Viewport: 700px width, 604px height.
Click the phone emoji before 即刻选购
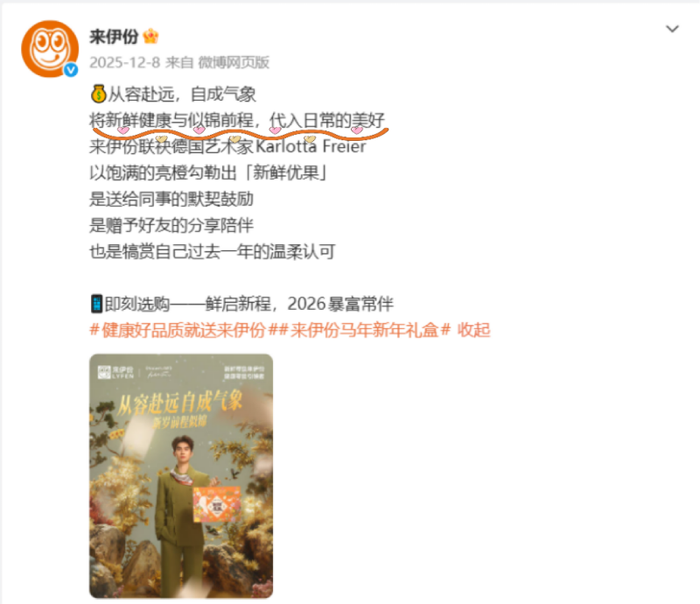[96, 304]
